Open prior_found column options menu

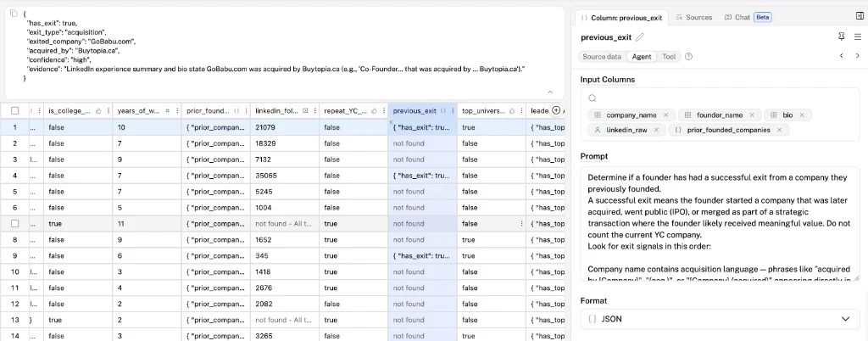[245, 111]
